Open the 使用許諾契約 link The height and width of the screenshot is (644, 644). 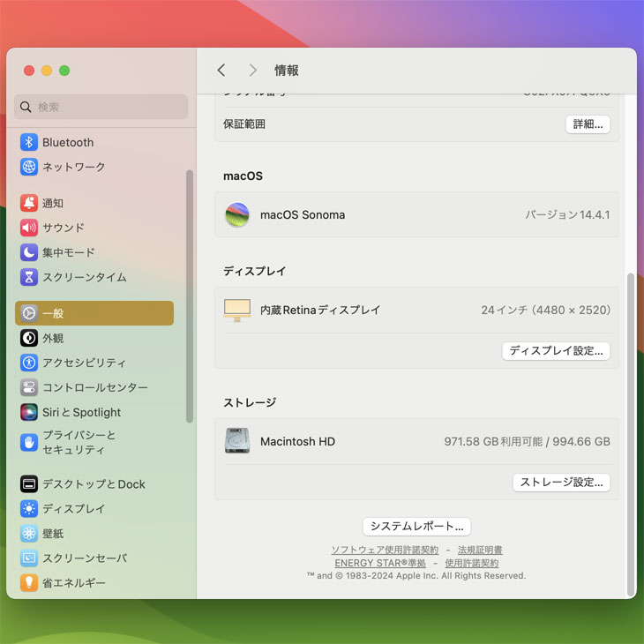(x=471, y=563)
